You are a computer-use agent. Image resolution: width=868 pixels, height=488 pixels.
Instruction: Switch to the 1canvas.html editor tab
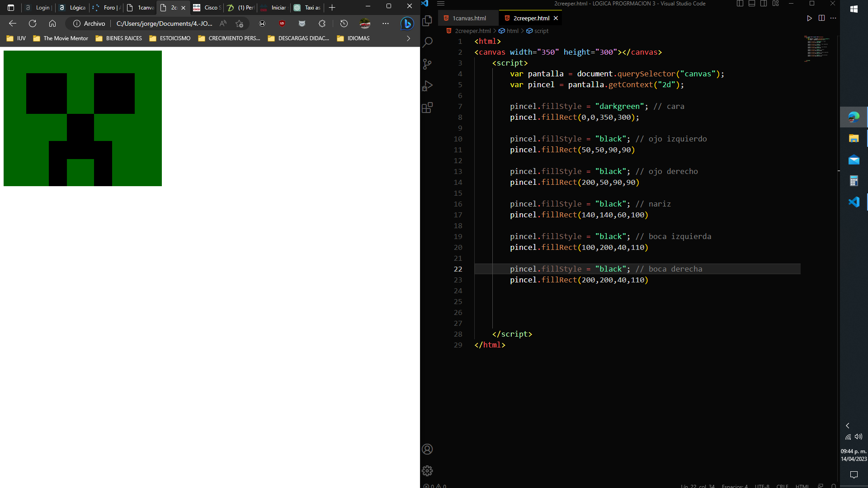coord(469,18)
